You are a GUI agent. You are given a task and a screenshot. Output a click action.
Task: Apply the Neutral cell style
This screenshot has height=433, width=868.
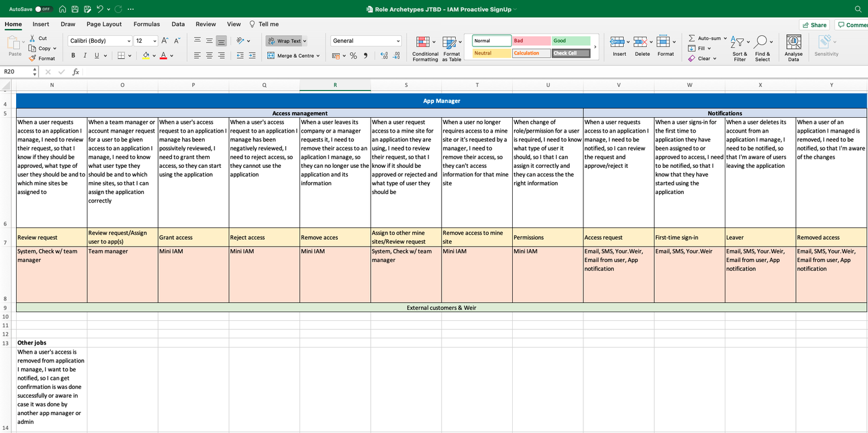(x=492, y=53)
